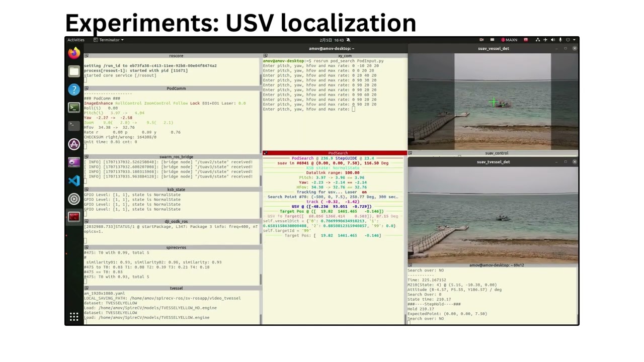Click the '/tuav8/state' received log line
Viewport: 644px width, 362px height.
coord(168,176)
